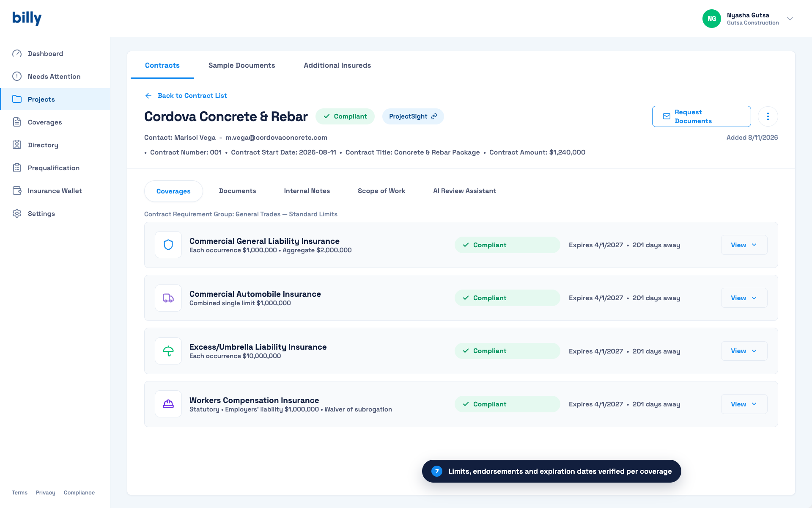
Task: Click the umbrella icon for Excess Liability
Action: click(168, 351)
